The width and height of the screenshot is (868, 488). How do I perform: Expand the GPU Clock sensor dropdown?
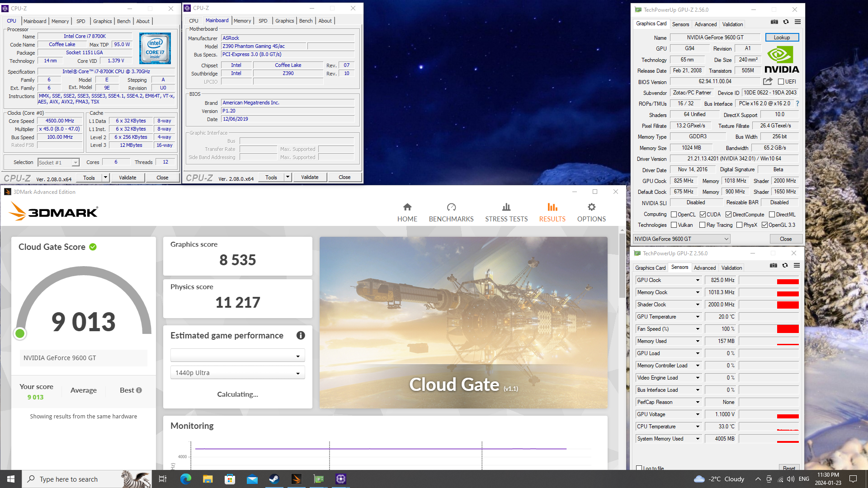(x=698, y=280)
